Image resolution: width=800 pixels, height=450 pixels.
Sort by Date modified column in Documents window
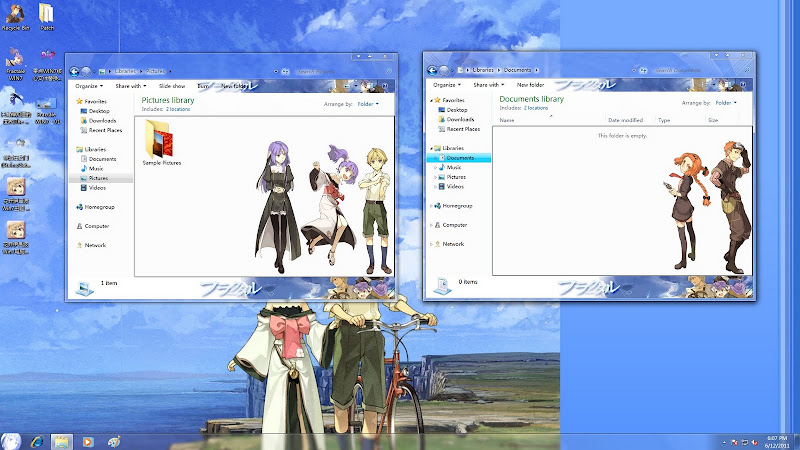click(x=630, y=120)
